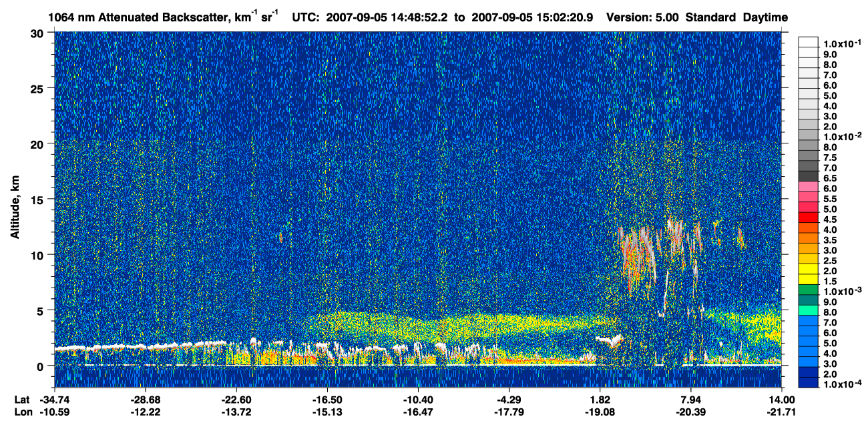Screen dimensions: 868x445
Task: Click the latitude value "-22.60"
Action: [x=235, y=400]
